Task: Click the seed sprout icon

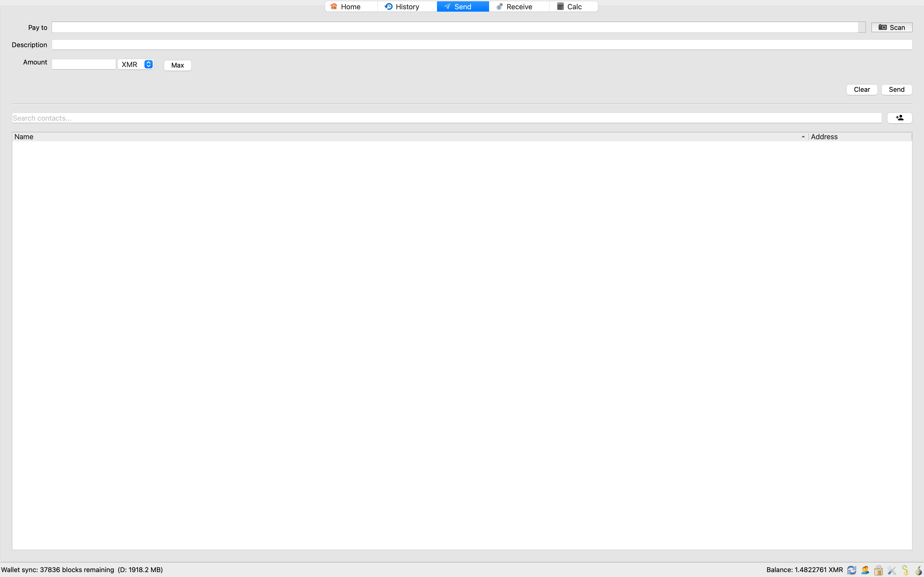Action: coord(905,570)
